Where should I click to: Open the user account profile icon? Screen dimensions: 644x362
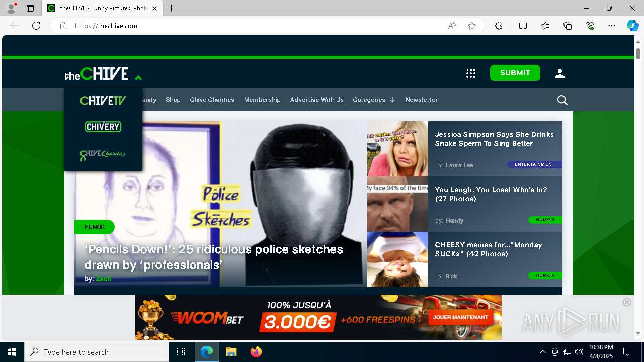point(560,74)
